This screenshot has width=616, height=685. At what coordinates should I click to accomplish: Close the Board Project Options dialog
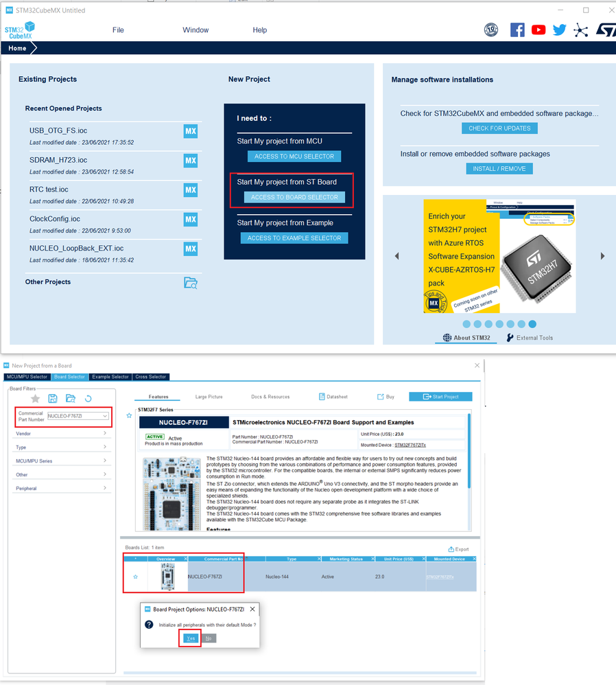tap(252, 609)
